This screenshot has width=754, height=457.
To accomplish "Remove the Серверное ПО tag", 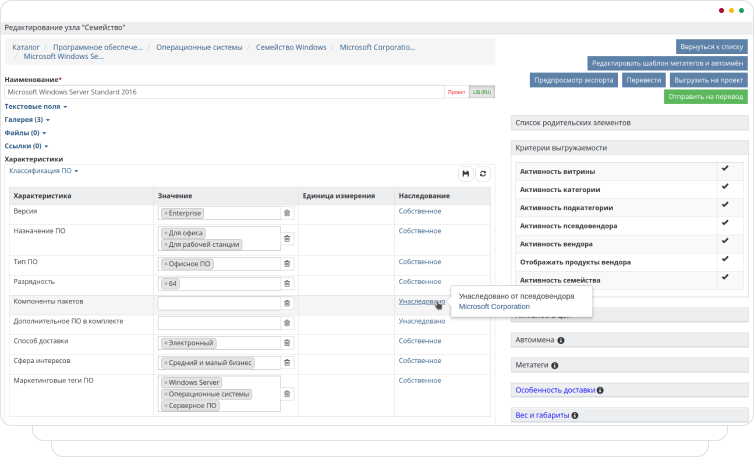I will click(x=166, y=406).
